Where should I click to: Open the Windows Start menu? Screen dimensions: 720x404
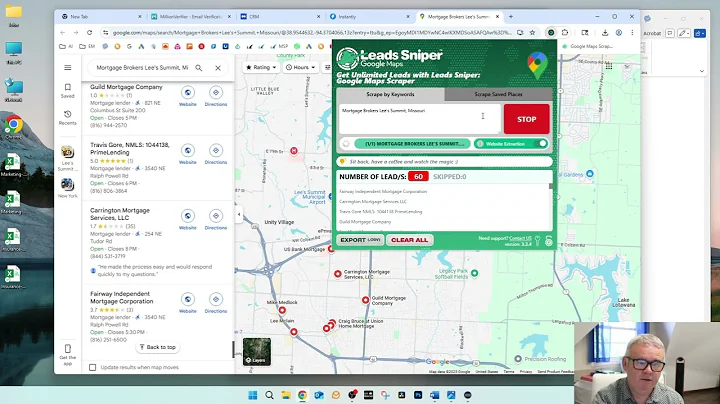[253, 395]
